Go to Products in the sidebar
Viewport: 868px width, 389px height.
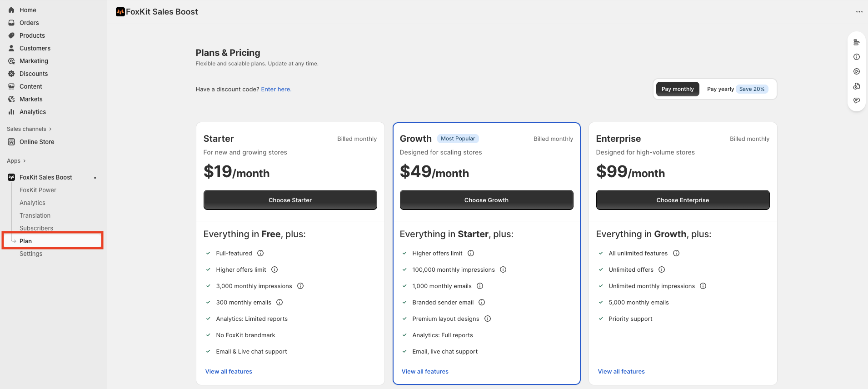[x=32, y=35]
